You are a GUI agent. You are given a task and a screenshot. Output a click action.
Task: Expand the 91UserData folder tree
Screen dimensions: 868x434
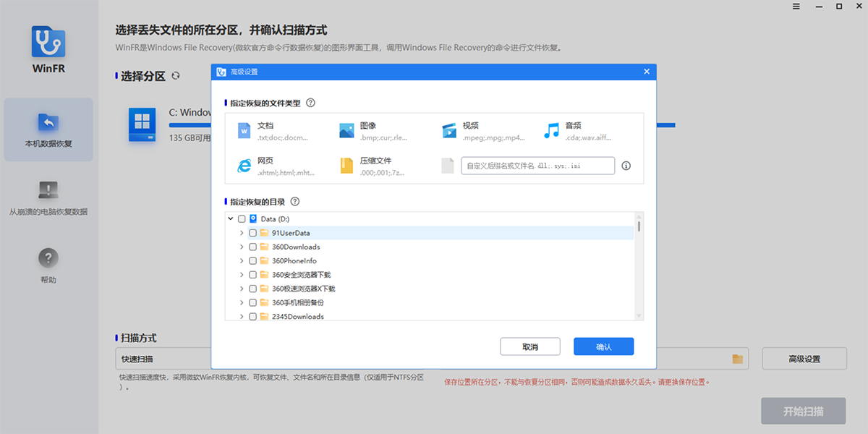point(242,233)
